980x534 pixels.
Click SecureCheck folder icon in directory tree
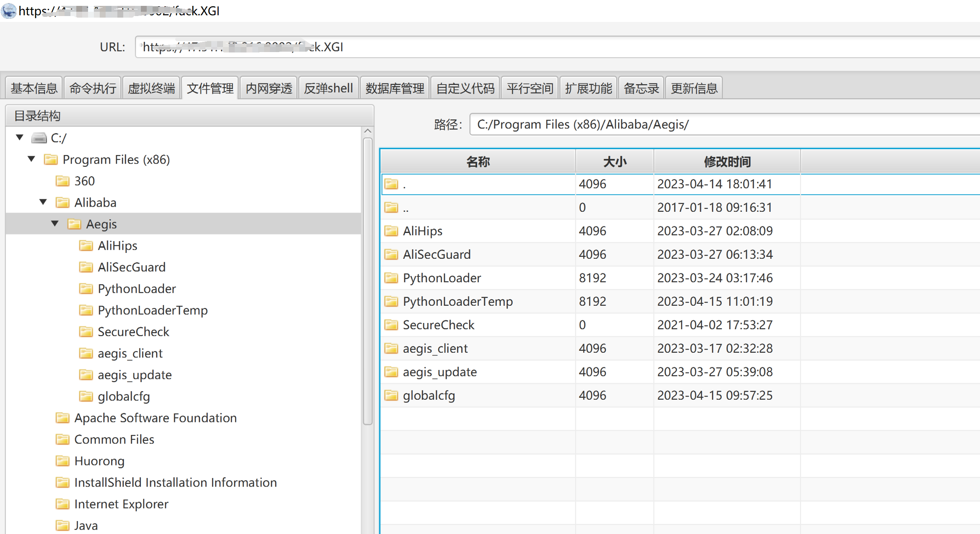86,332
